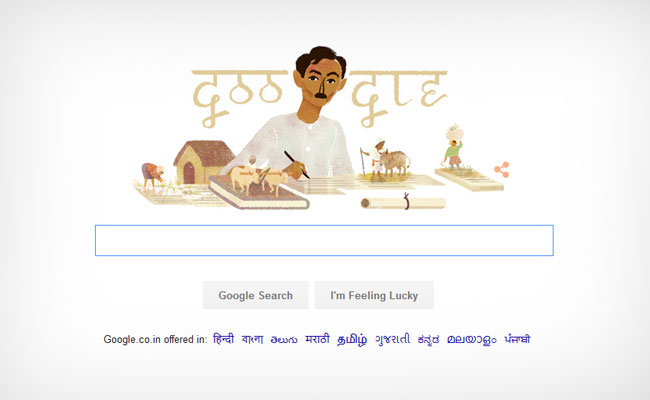Open Google in తెలుగు (Telugu)
Screen dimensions: 650x400
coord(284,339)
